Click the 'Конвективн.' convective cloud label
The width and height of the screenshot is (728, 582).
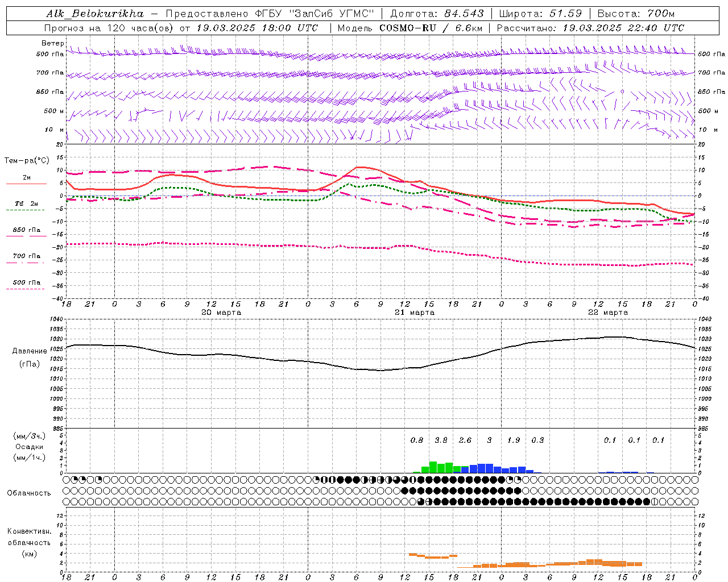point(29,532)
